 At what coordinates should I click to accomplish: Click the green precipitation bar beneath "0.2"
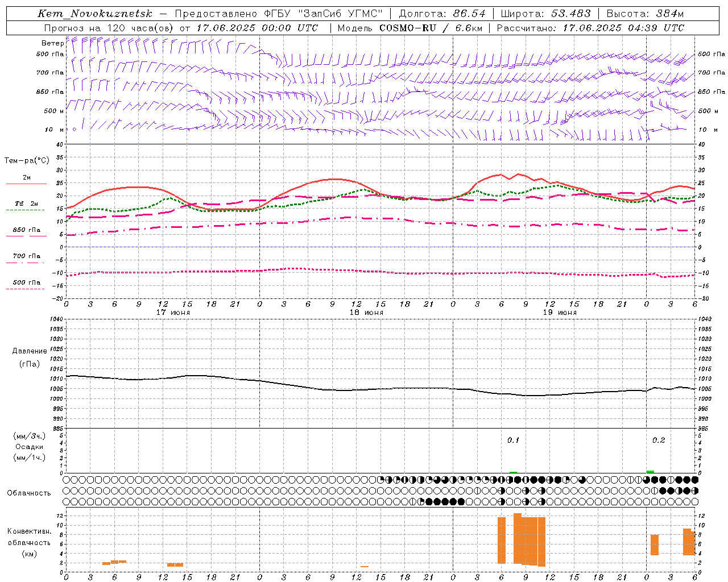[x=650, y=472]
